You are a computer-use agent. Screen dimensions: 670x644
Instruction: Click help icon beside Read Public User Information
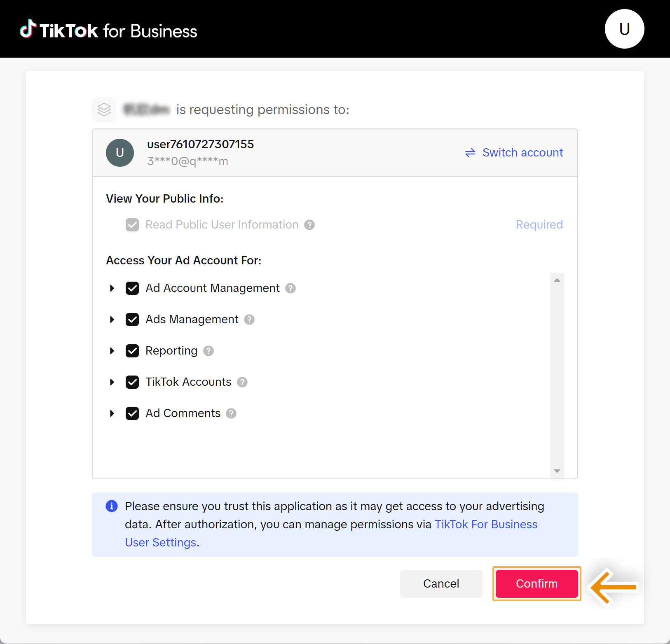point(309,225)
